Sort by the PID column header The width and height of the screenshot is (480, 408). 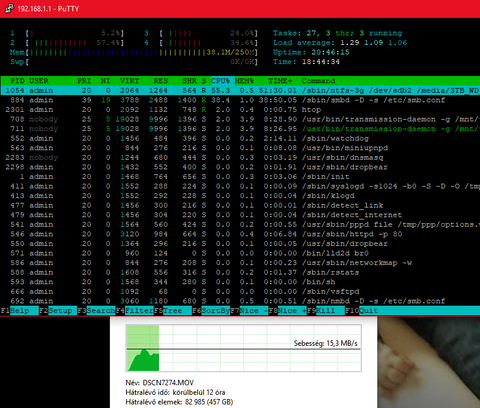tap(17, 81)
